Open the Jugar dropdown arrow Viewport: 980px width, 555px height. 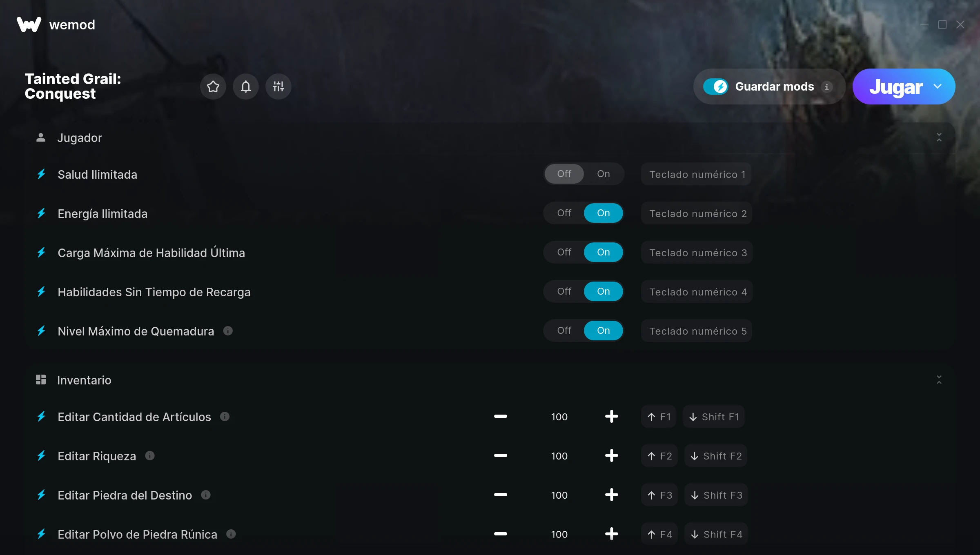pyautogui.click(x=938, y=87)
